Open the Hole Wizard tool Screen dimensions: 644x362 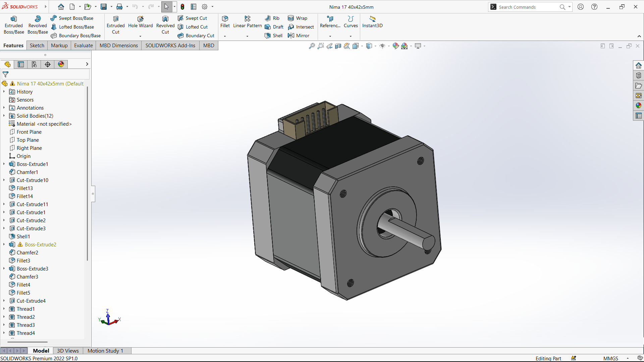click(140, 22)
